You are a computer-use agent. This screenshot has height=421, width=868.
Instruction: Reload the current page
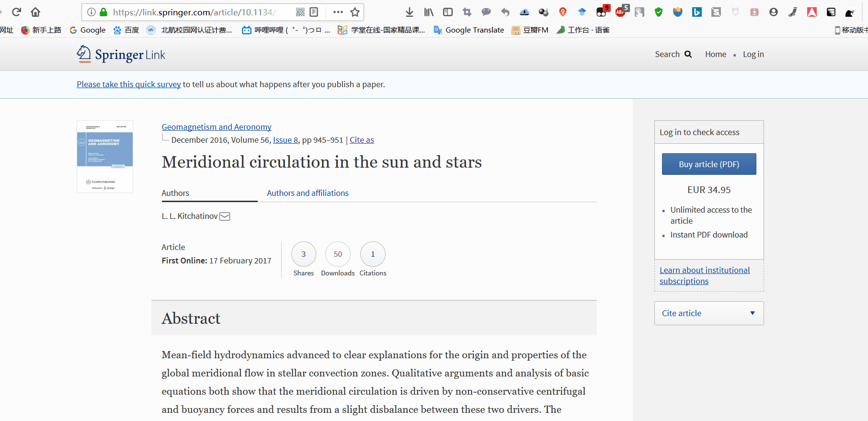point(16,12)
